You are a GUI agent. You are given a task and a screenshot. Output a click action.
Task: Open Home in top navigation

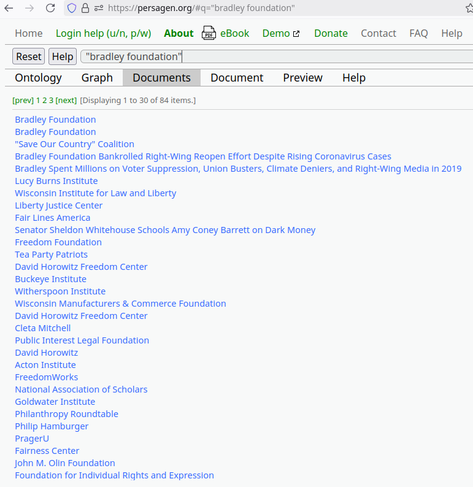point(29,33)
